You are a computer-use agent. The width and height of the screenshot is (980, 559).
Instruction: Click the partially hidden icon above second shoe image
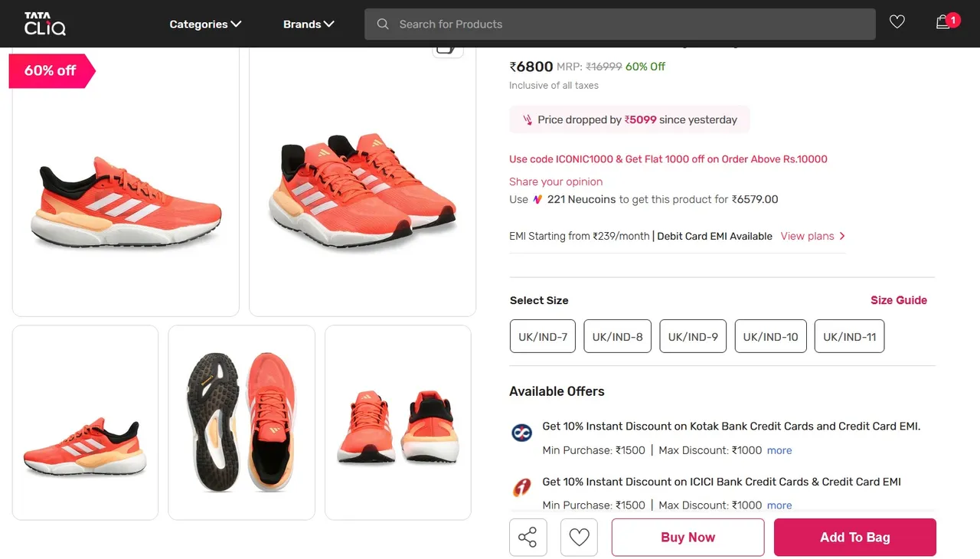[449, 51]
